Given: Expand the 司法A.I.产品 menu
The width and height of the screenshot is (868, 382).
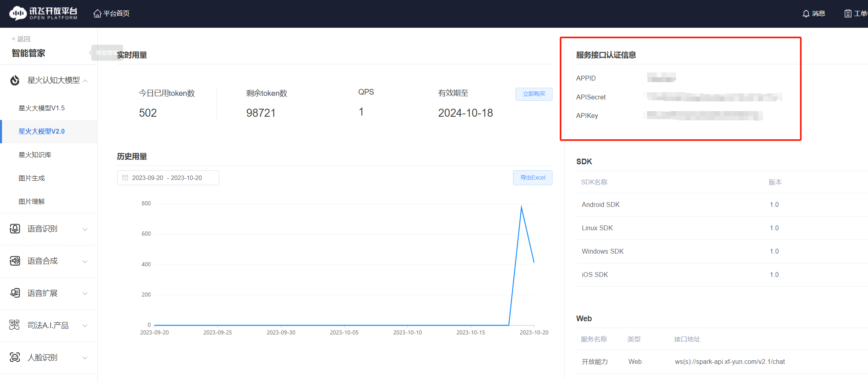Looking at the screenshot, I should click(x=85, y=326).
